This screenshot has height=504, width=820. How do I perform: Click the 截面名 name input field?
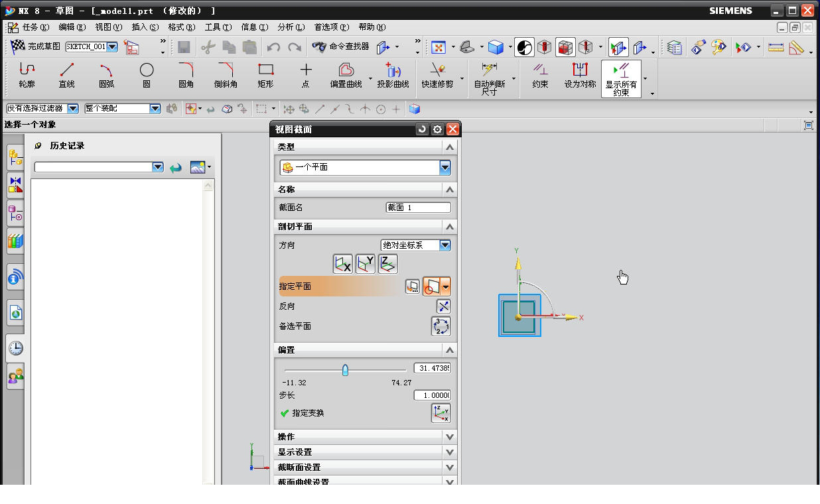click(419, 208)
